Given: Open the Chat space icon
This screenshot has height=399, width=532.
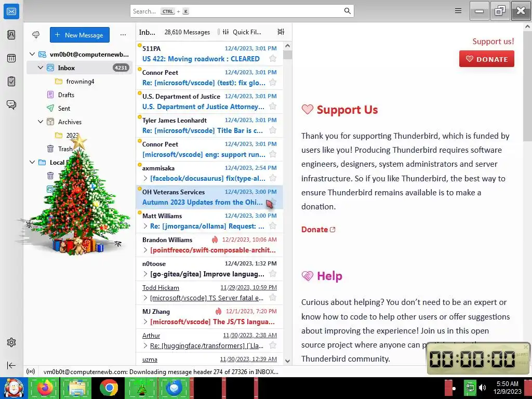Looking at the screenshot, I should (11, 104).
